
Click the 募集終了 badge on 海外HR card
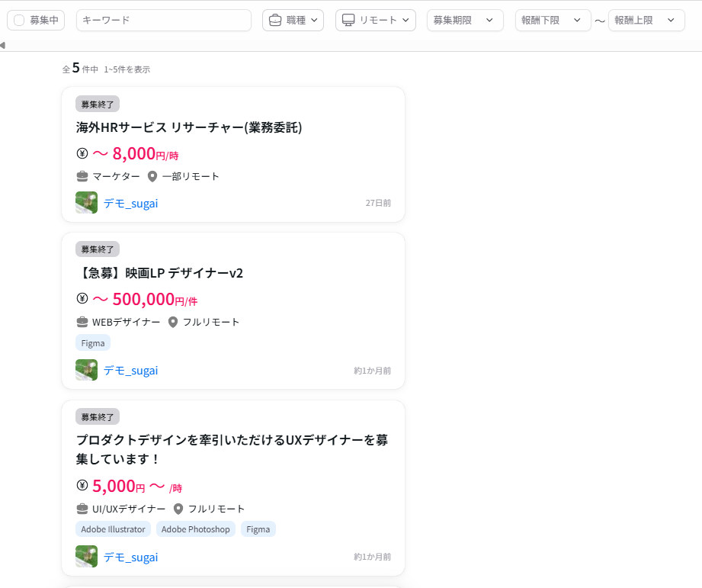[97, 104]
